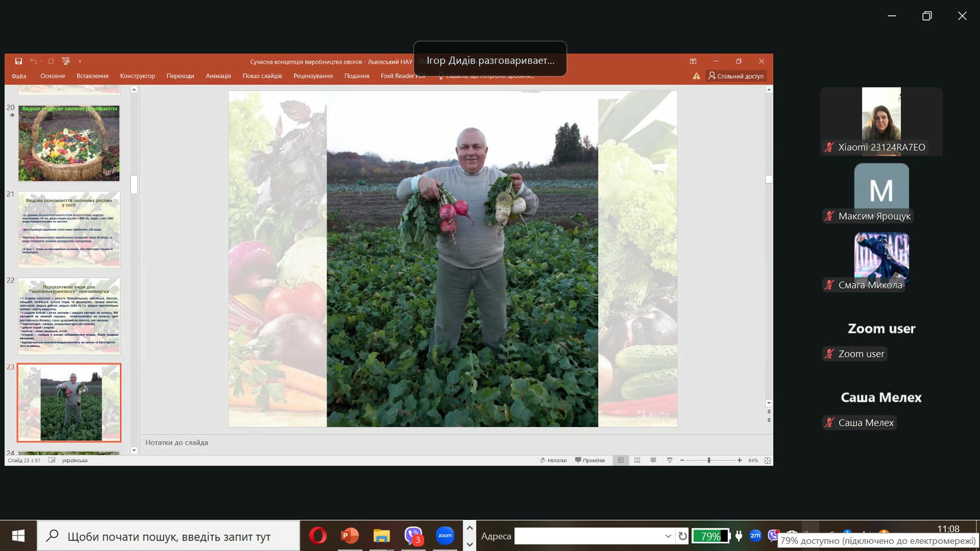This screenshot has height=551, width=980.
Task: Fit slide to current window
Action: (x=767, y=460)
